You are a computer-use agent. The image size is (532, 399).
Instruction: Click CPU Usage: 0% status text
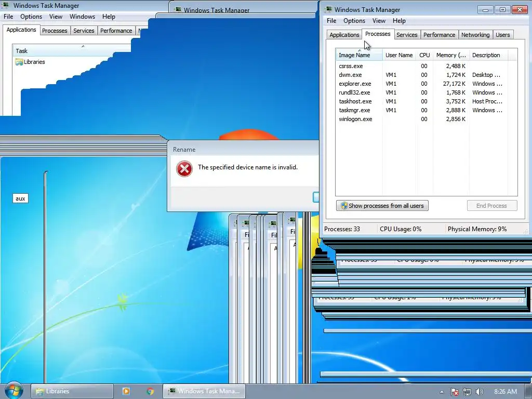point(401,229)
